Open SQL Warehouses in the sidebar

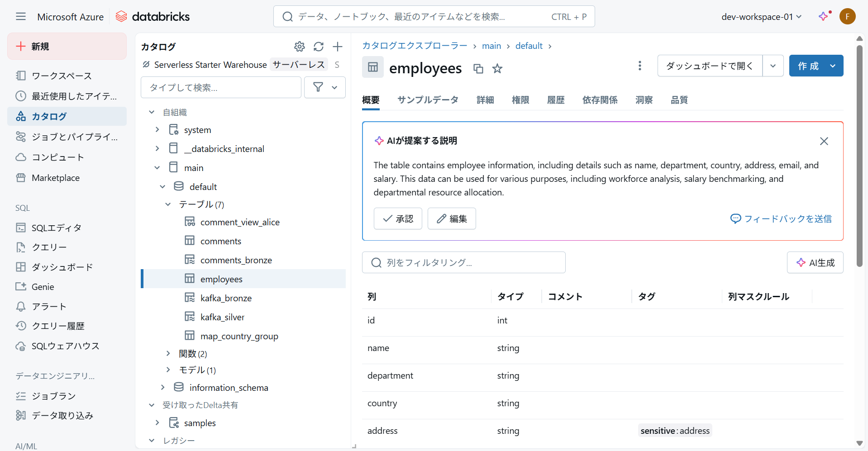67,346
